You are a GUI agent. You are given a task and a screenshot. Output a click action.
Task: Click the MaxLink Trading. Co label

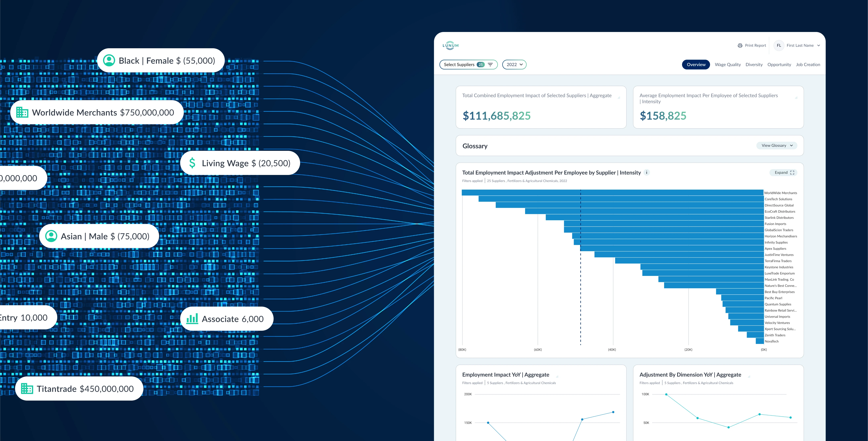click(x=779, y=279)
